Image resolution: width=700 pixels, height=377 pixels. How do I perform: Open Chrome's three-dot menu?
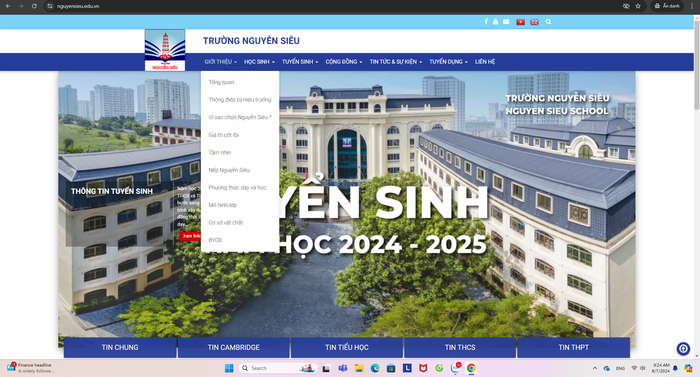coord(692,6)
